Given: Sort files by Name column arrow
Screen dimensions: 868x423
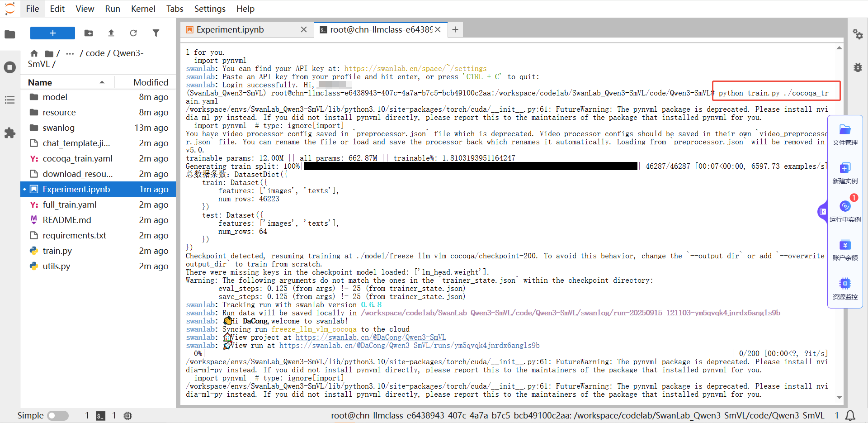Looking at the screenshot, I should pos(102,82).
